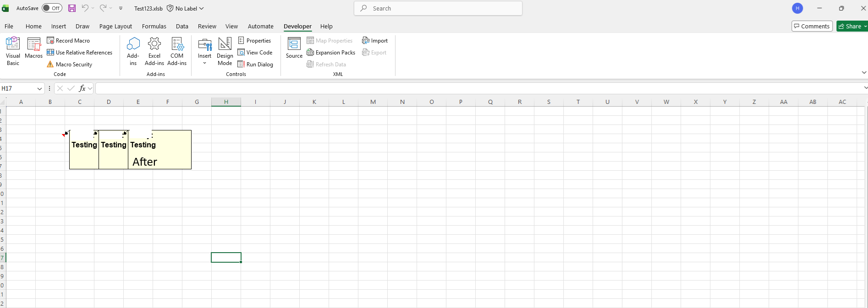Image resolution: width=868 pixels, height=308 pixels.
Task: Start Record Macro
Action: (x=68, y=41)
